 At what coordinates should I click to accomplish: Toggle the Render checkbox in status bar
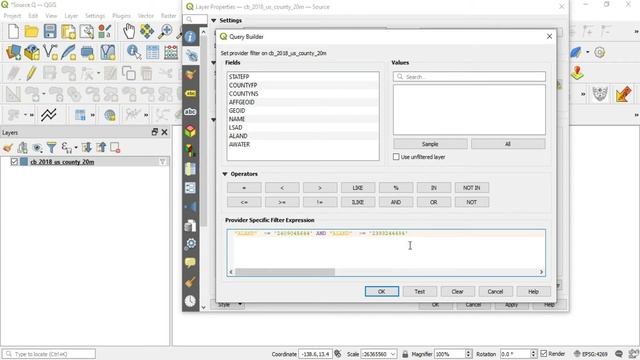[x=544, y=353]
